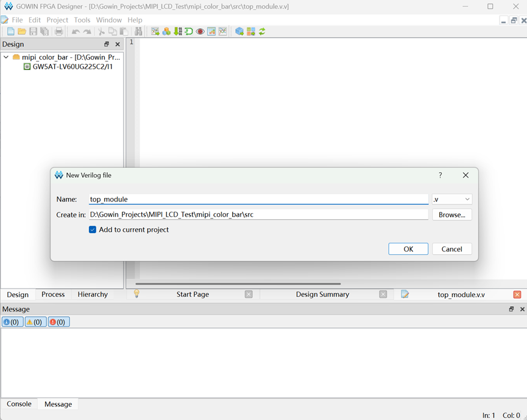Close the Design panel

(118, 44)
